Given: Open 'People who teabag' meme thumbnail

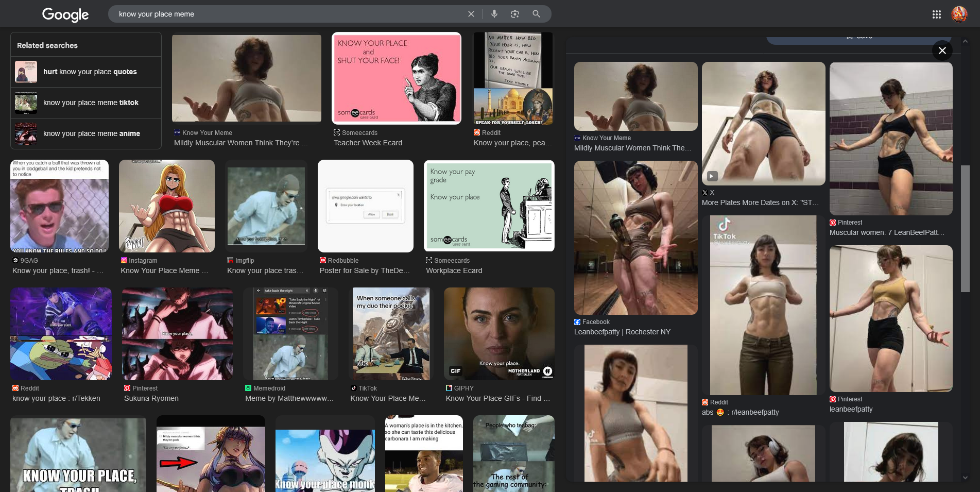Looking at the screenshot, I should 514,454.
